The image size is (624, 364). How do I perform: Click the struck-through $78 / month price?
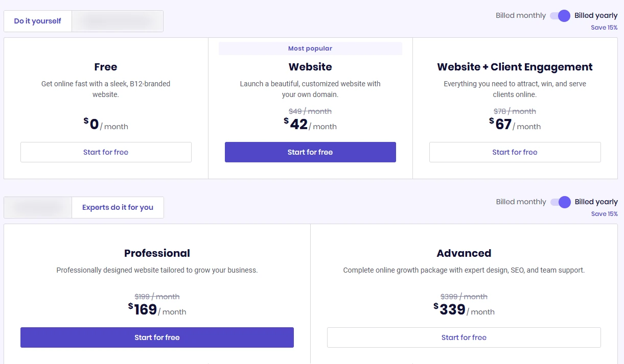click(x=515, y=111)
